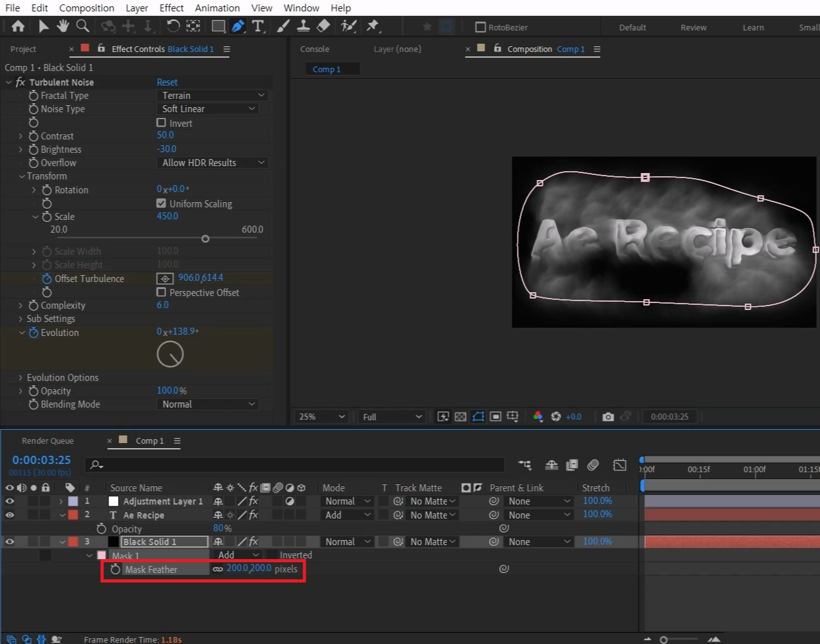The width and height of the screenshot is (820, 644).
Task: Reset exposure in the viewer
Action: 556,416
